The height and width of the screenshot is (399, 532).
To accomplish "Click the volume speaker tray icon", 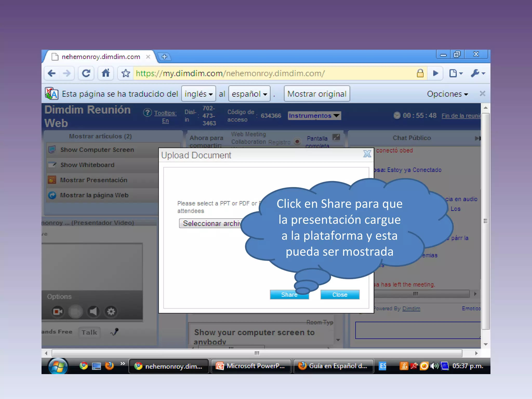I will click(x=434, y=366).
